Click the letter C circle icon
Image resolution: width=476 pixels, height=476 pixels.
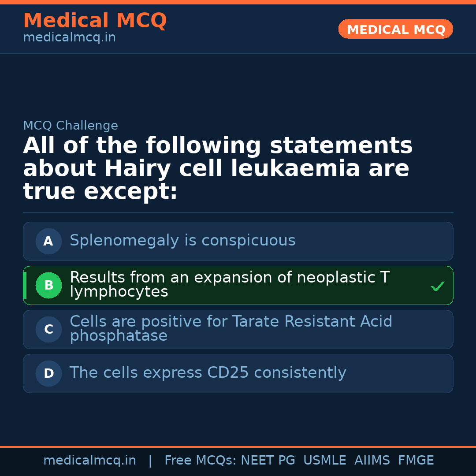coord(48,329)
